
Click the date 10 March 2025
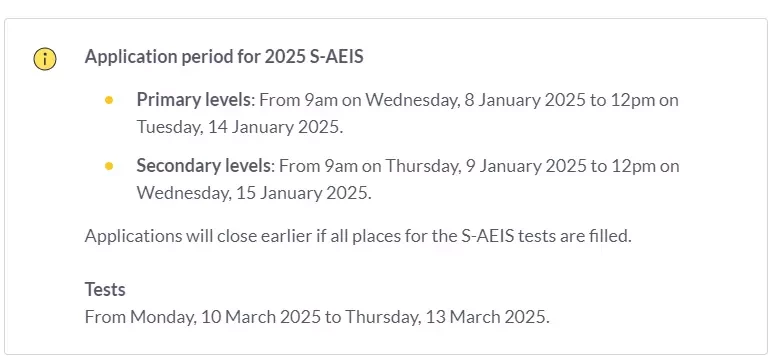pos(260,317)
